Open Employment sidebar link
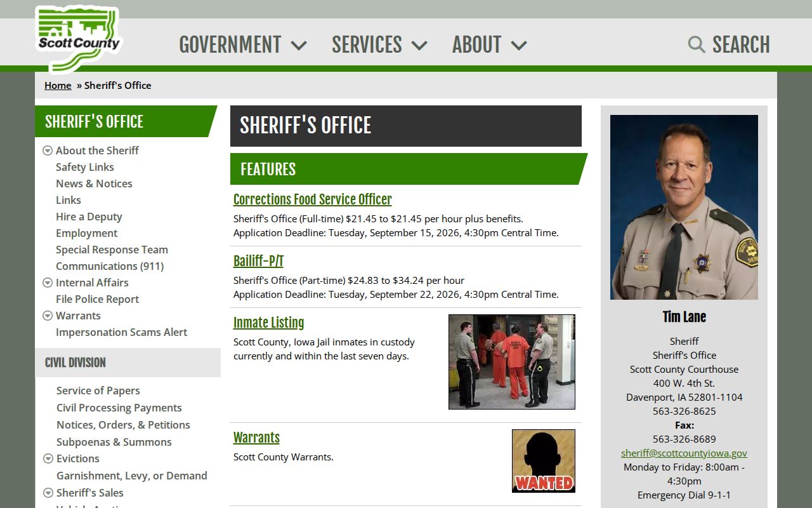Viewport: 812px width, 508px height. click(87, 233)
